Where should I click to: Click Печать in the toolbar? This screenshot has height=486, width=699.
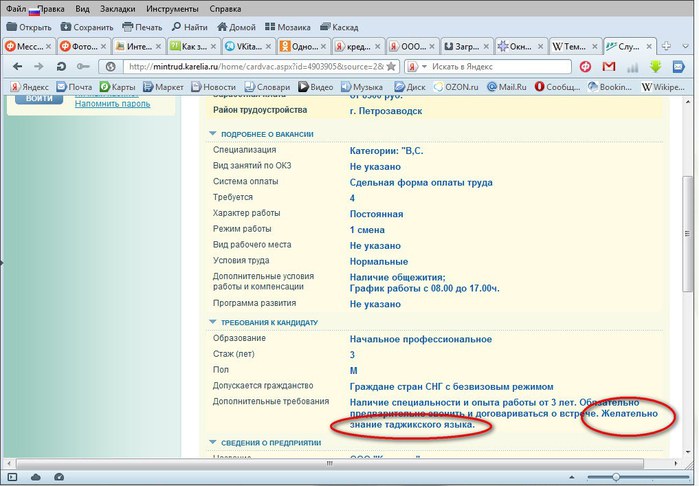point(142,27)
